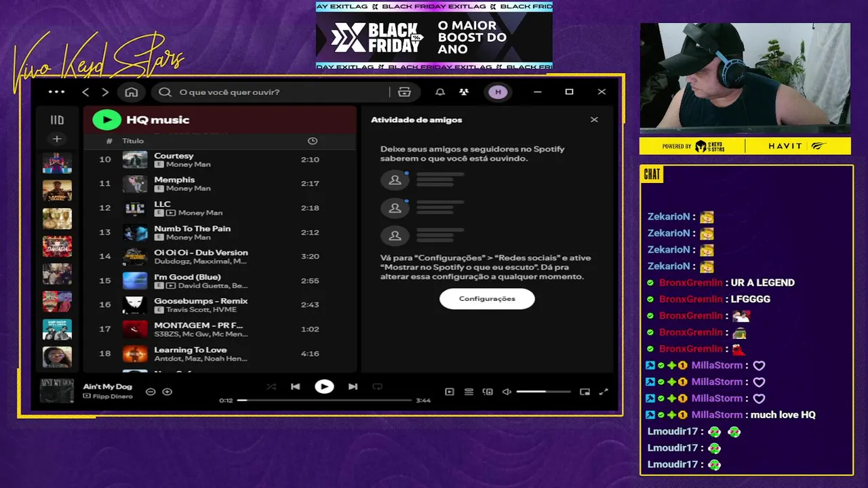Open artist link Dubdogz, Maximal

point(200,261)
